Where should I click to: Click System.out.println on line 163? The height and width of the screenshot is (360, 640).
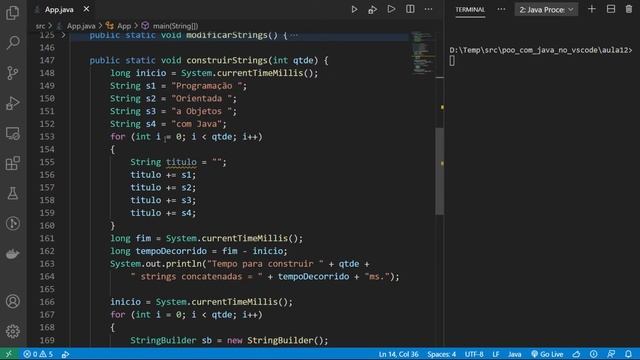(x=156, y=264)
